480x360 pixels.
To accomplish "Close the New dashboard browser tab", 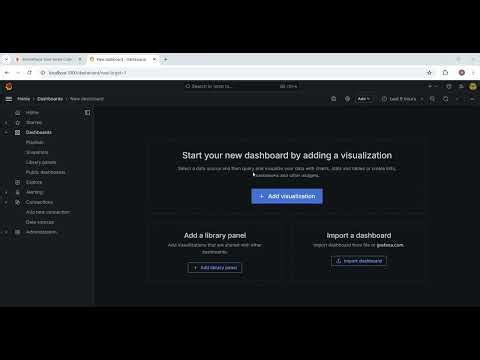I will [154, 59].
